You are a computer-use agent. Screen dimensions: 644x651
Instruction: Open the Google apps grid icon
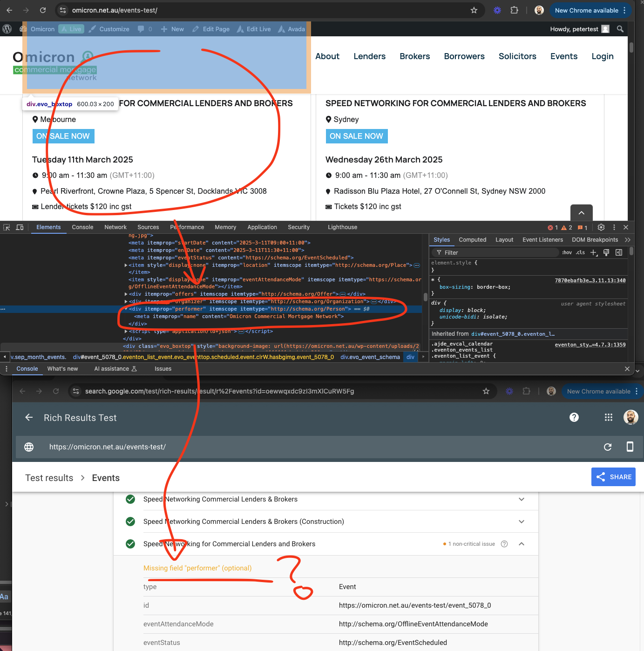pos(609,417)
